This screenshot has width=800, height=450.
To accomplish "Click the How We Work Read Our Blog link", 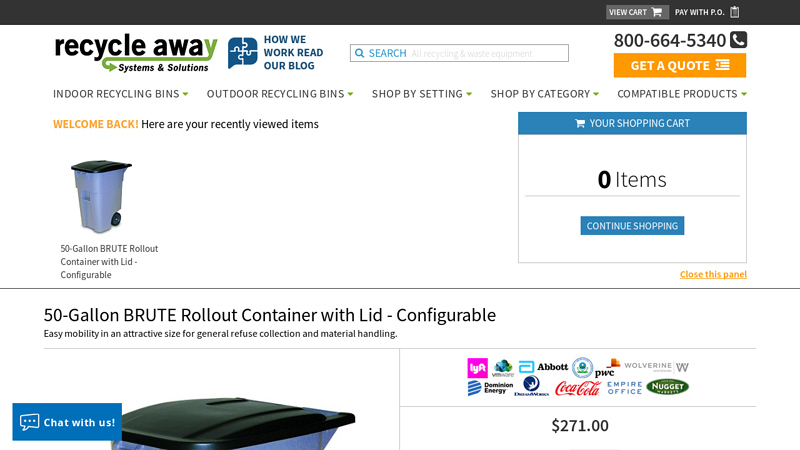I will tap(293, 53).
